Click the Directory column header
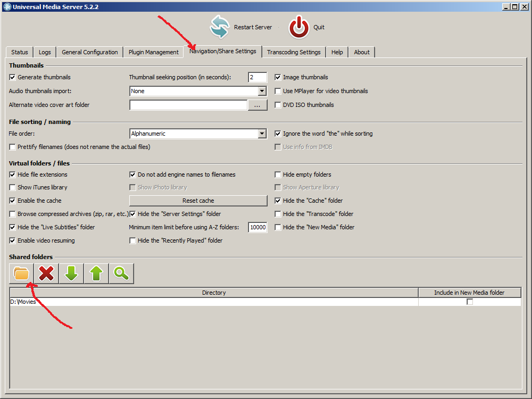532x399 pixels. click(214, 293)
